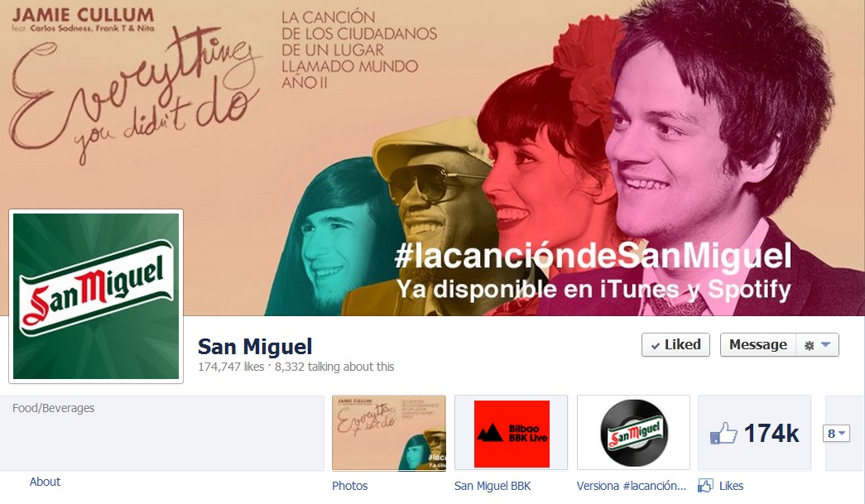Click the gear settings icon beside Message
The height and width of the screenshot is (504, 865).
[x=810, y=346]
